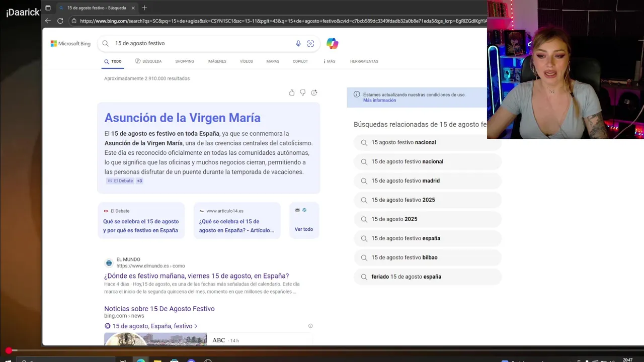Open the IMÁGENES tab

(217, 61)
